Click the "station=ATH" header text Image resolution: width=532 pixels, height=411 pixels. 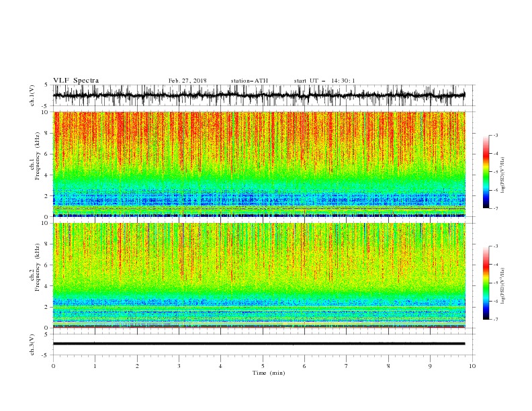point(249,81)
